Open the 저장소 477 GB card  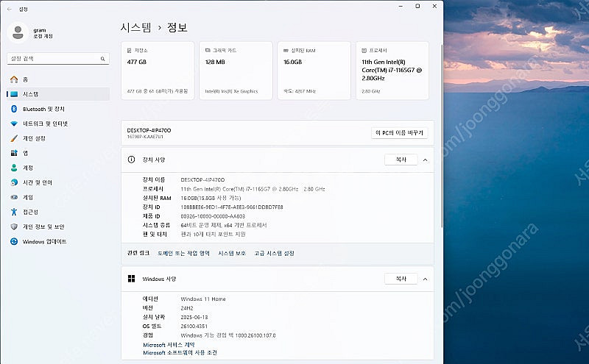(x=158, y=71)
